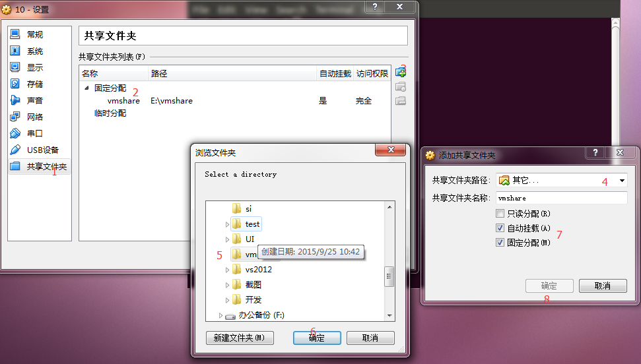Click the terminal window vertical scrollbar
The image size is (641, 364).
615,82
